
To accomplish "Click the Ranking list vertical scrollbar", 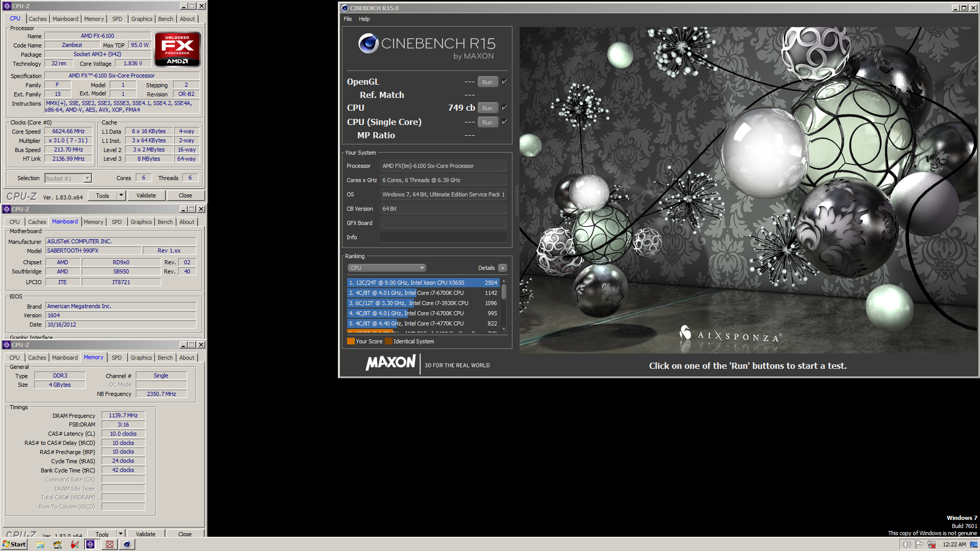I will pos(504,305).
